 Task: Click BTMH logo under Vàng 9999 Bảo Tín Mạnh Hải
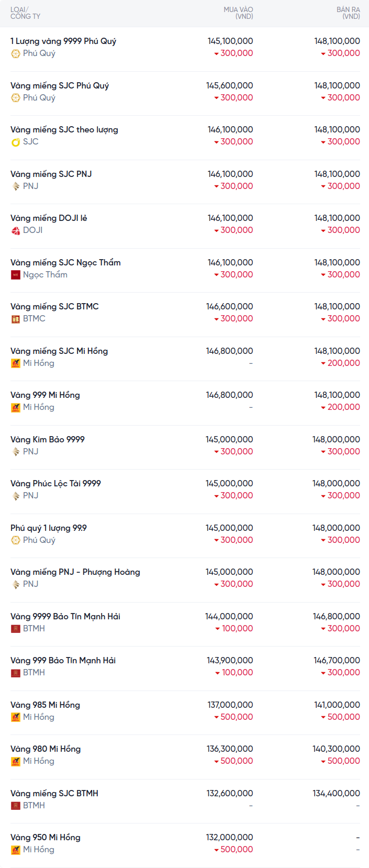point(16,629)
